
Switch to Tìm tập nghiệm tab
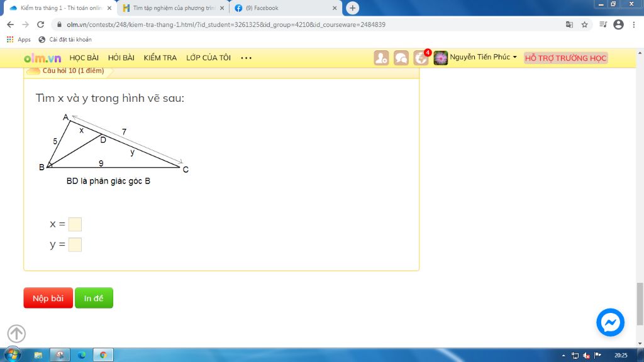(x=174, y=8)
